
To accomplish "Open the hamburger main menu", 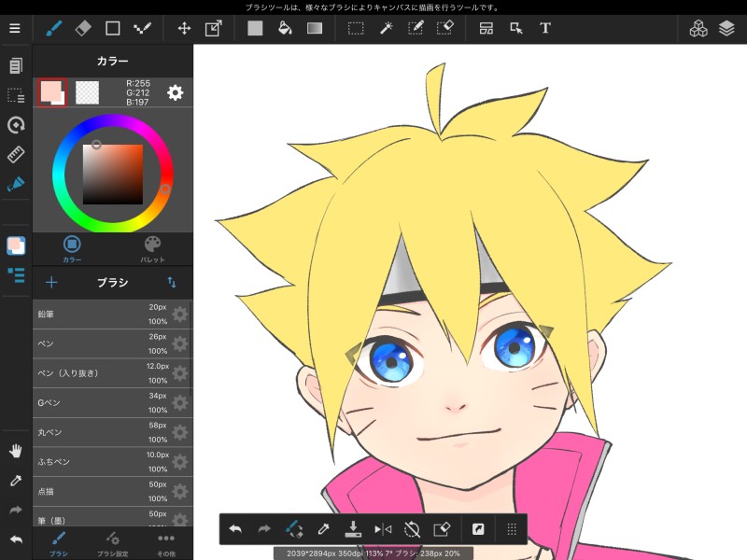I will coord(15,29).
